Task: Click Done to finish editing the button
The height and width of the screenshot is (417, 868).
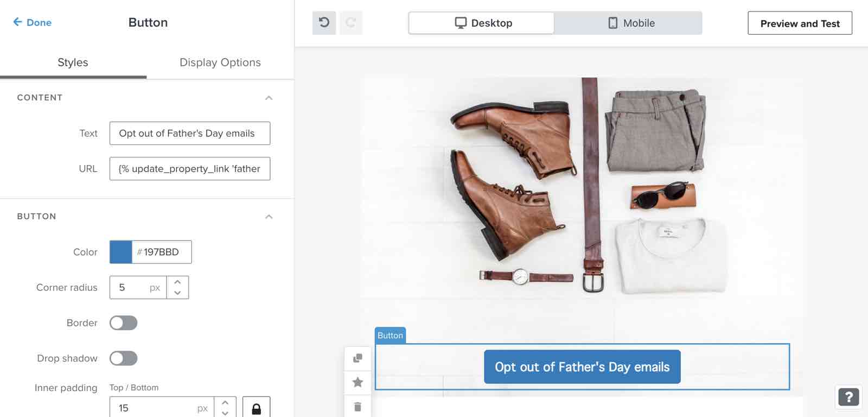Action: (37, 22)
